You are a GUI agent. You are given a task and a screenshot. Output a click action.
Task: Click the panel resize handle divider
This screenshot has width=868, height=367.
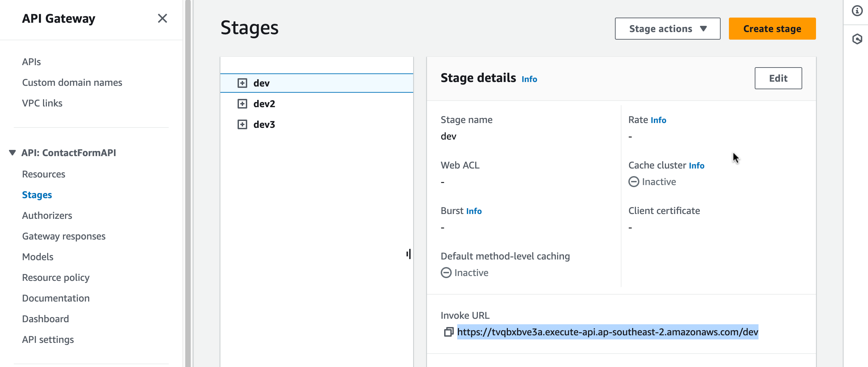[408, 254]
